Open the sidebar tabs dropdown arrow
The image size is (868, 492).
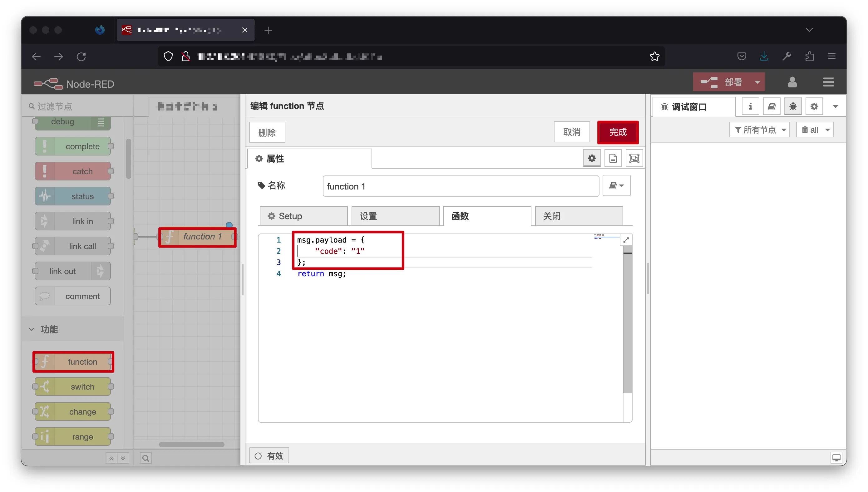point(835,107)
